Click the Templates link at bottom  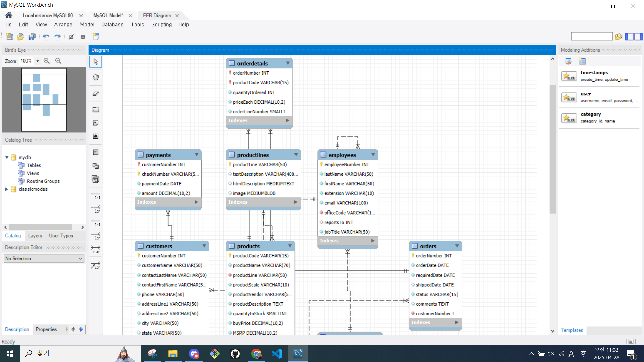point(572,330)
